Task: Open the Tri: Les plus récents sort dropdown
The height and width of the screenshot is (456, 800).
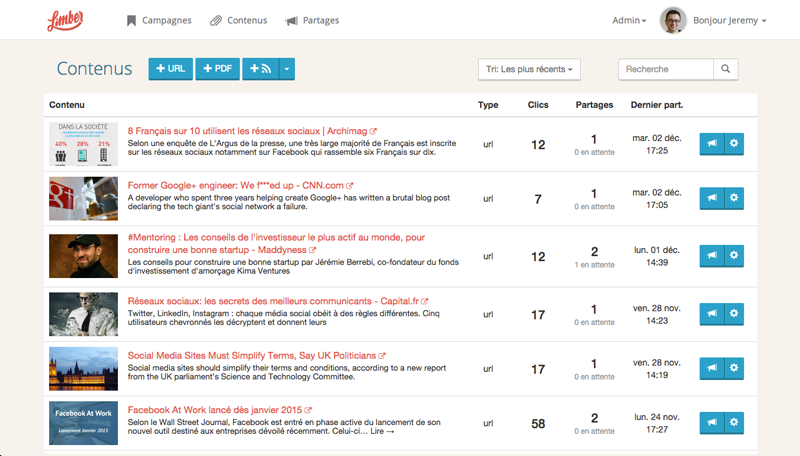Action: (x=529, y=69)
